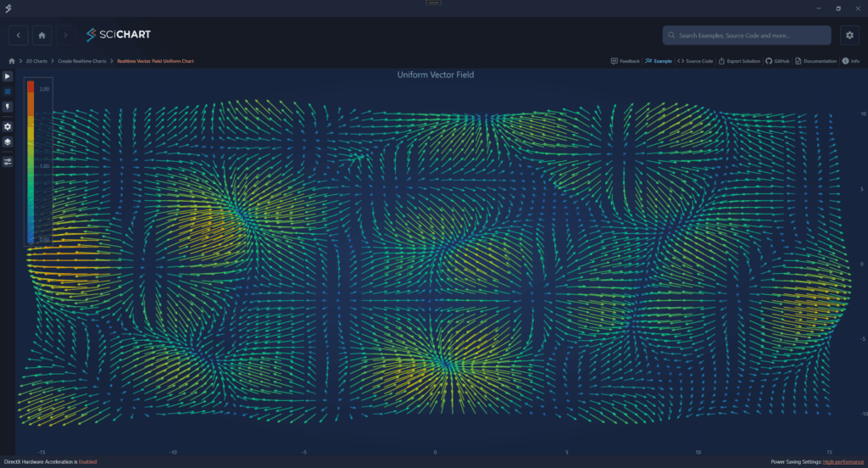868x468 pixels.
Task: Click the home icon in the breadcrumb
Action: (11, 62)
